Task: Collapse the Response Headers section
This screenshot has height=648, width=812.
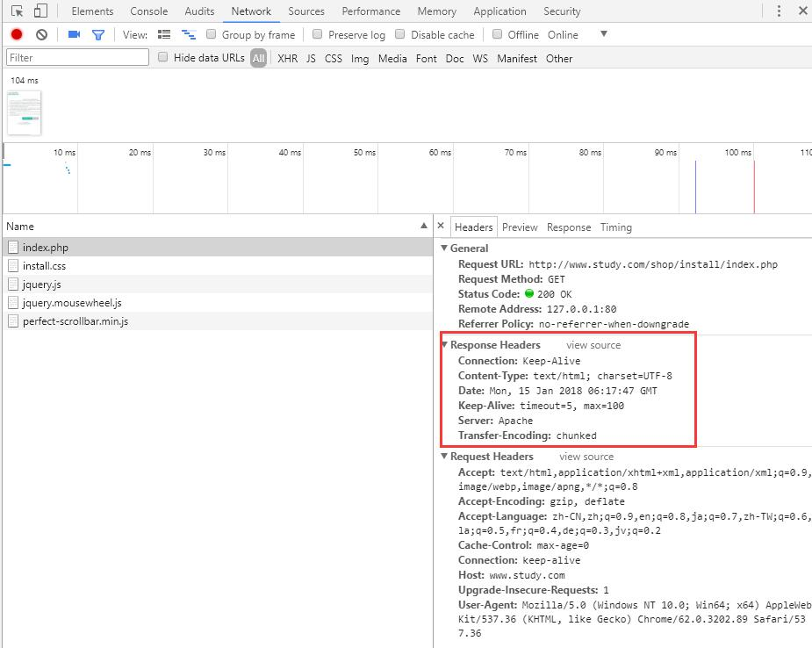Action: tap(444, 344)
